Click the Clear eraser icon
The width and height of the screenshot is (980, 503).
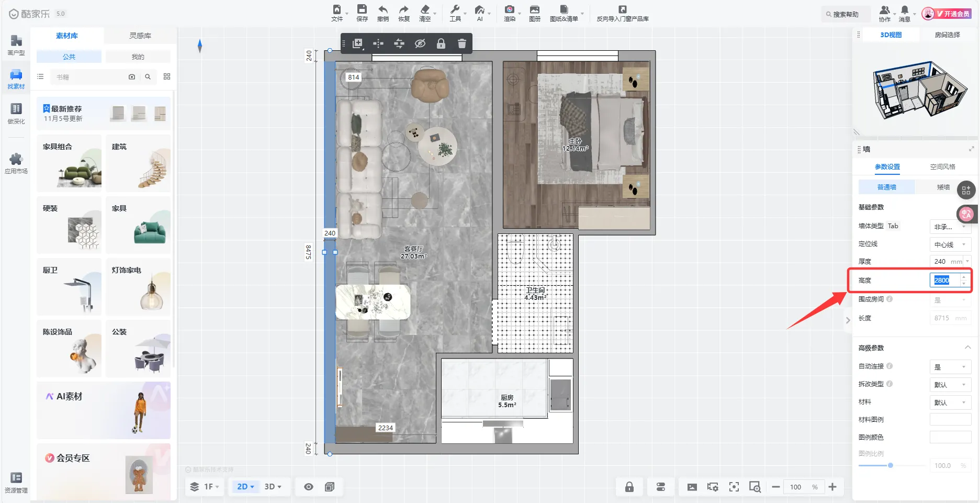425,13
